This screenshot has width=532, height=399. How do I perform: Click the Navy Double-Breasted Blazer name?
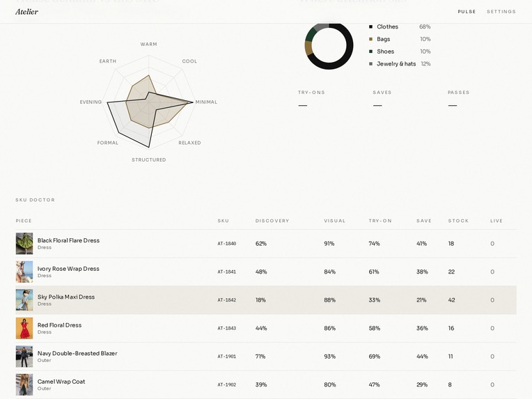[77, 353]
